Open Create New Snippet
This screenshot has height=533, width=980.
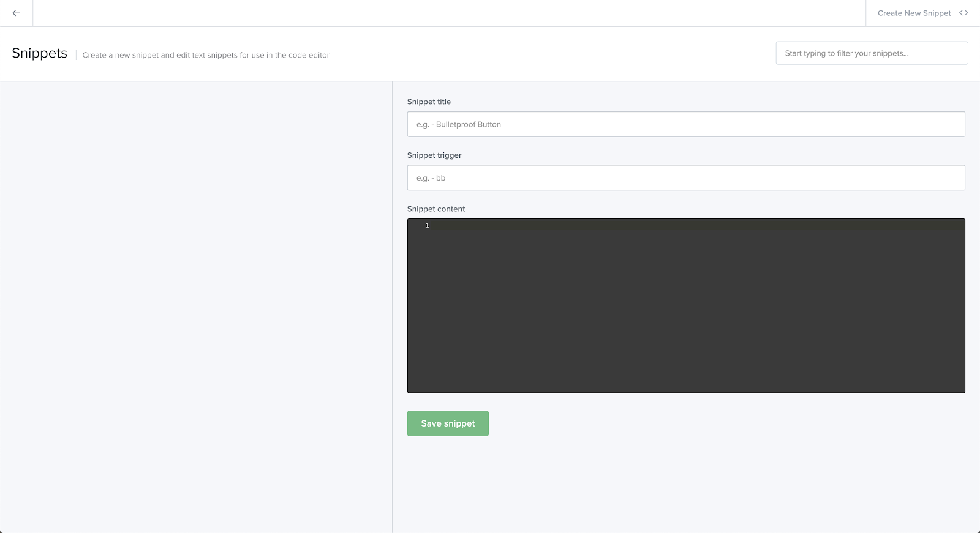[914, 13]
